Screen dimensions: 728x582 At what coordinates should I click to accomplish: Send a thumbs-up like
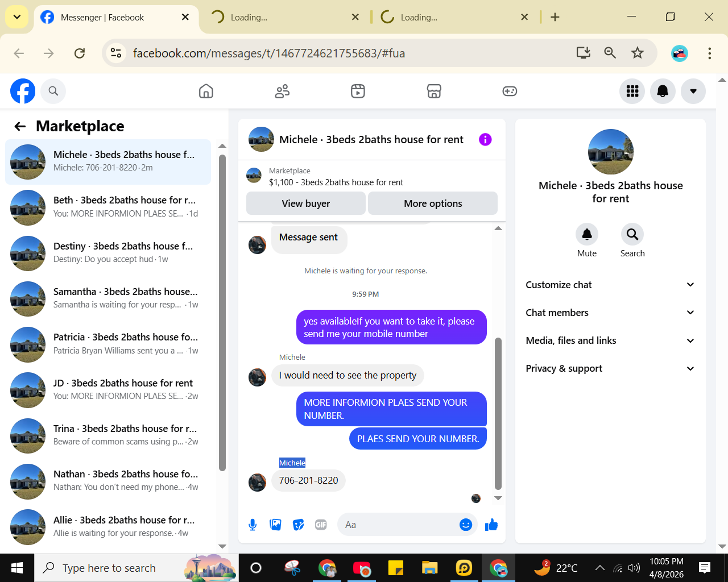pyautogui.click(x=491, y=525)
